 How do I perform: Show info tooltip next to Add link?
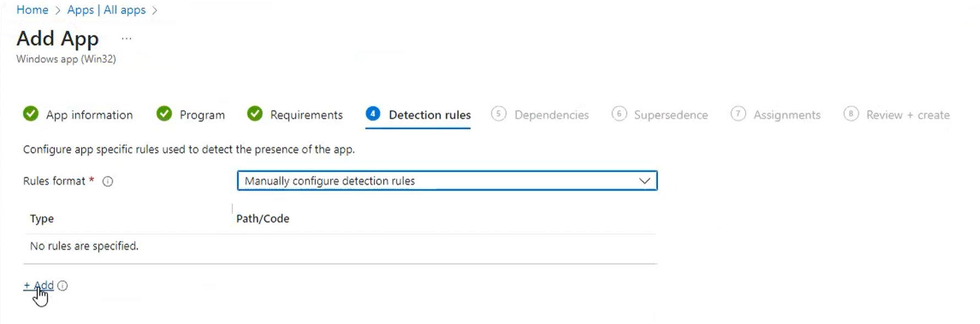(63, 285)
